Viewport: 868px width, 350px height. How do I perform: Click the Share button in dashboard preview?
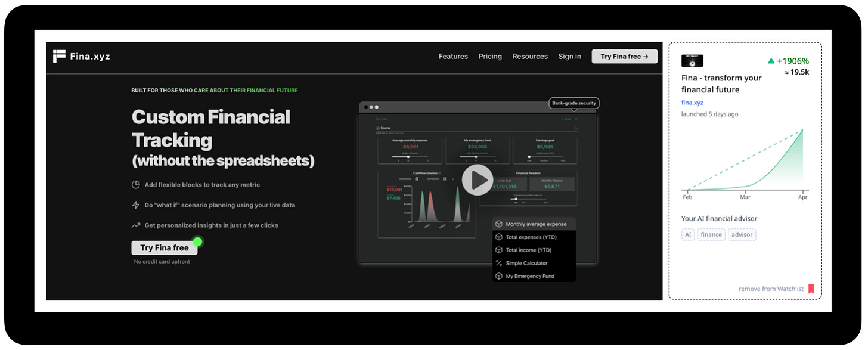567,119
